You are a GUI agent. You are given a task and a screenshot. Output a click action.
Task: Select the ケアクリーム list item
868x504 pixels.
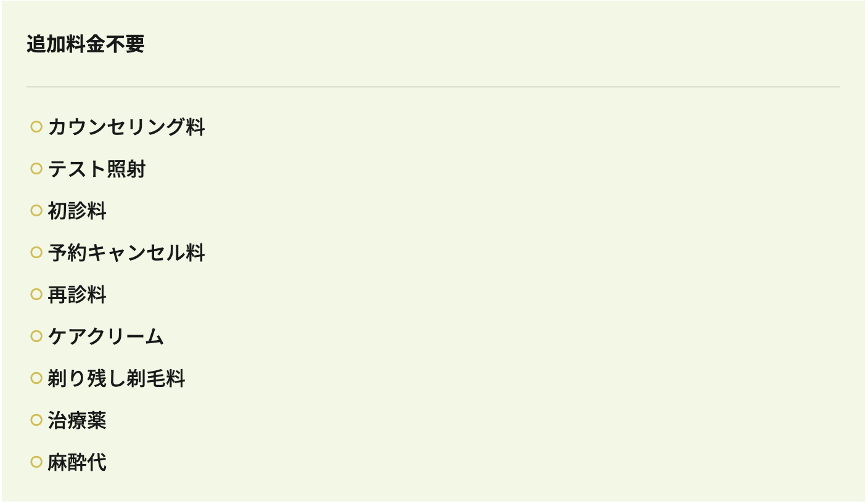106,336
